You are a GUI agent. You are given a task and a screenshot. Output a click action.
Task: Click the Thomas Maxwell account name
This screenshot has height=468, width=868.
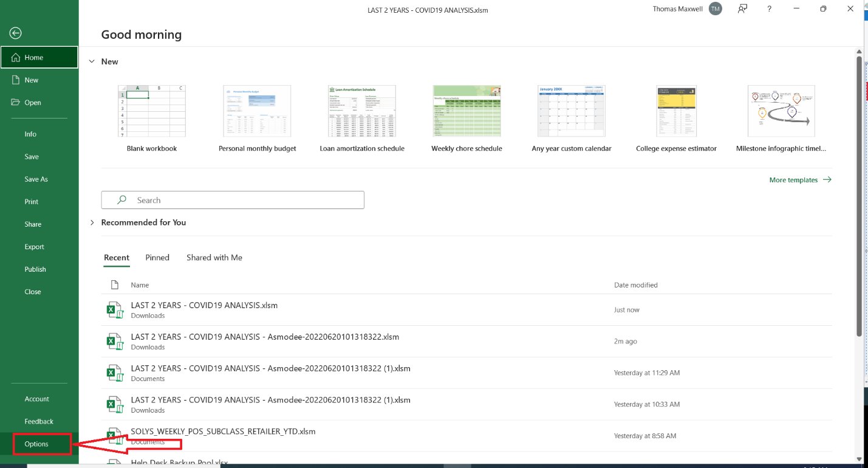[x=677, y=9]
